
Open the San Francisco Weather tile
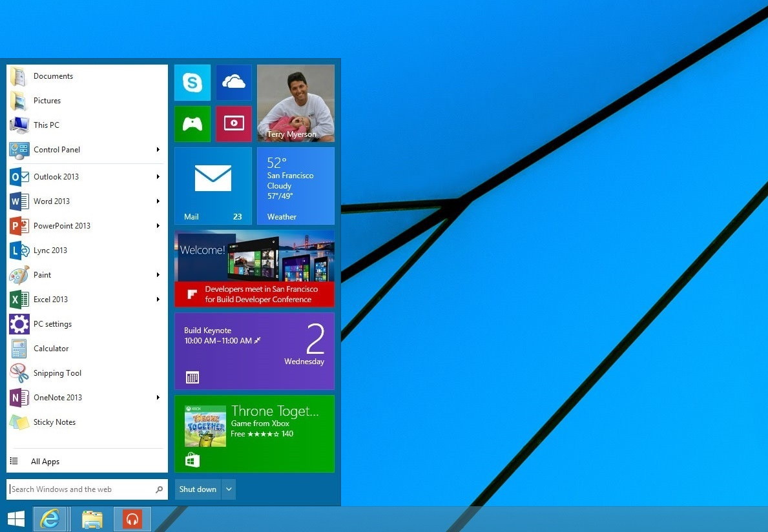pos(295,186)
